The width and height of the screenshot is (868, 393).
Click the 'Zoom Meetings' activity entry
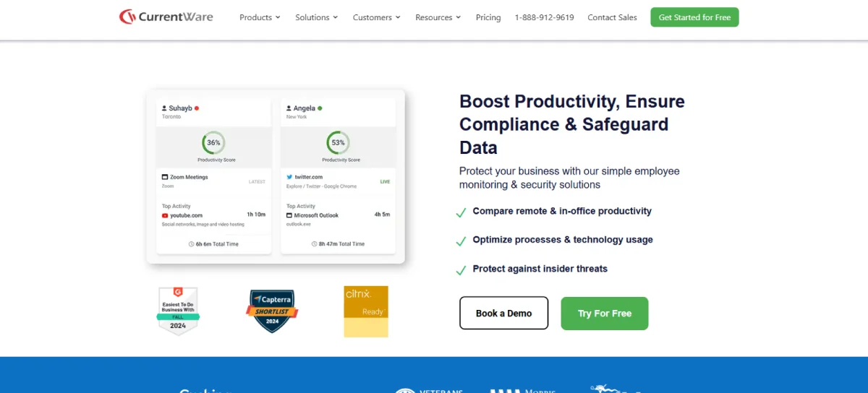click(x=189, y=177)
